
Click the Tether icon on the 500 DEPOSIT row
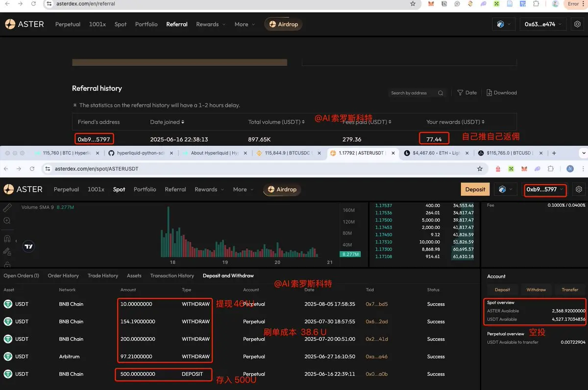(x=8, y=374)
